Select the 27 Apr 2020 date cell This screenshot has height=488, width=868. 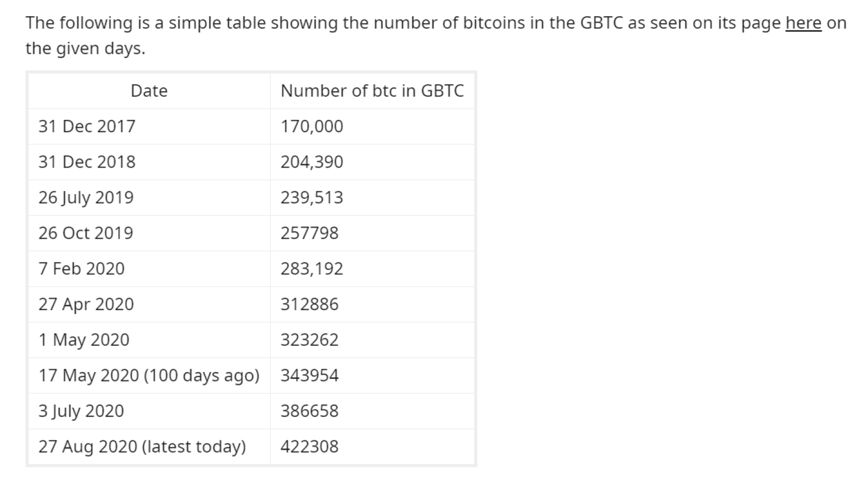pyautogui.click(x=149, y=304)
